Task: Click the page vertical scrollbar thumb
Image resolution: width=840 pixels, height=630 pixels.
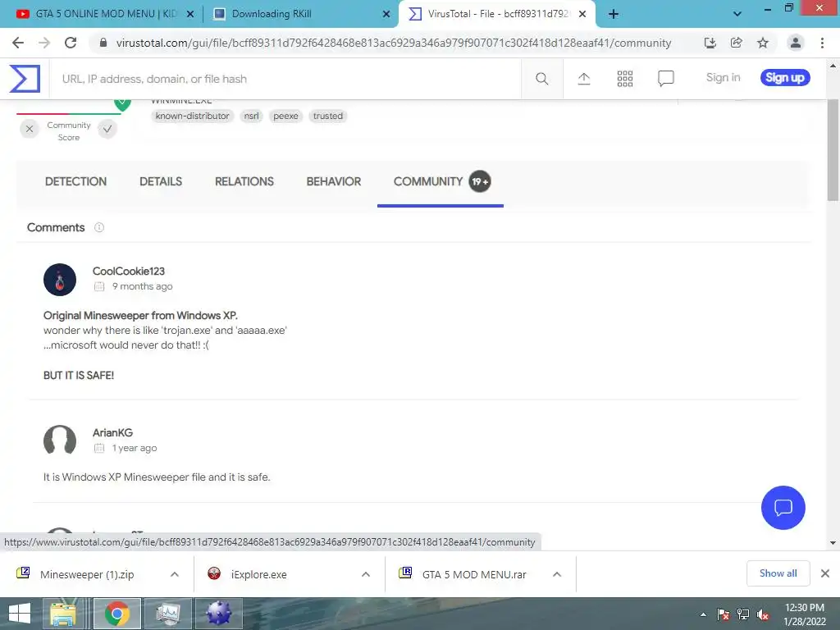Action: pyautogui.click(x=833, y=150)
